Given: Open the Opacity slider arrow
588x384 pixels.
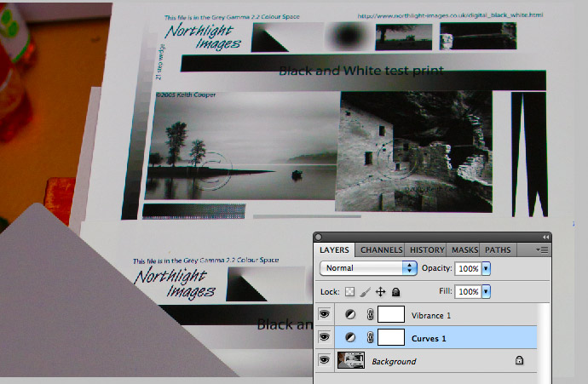Looking at the screenshot, I should 486,268.
